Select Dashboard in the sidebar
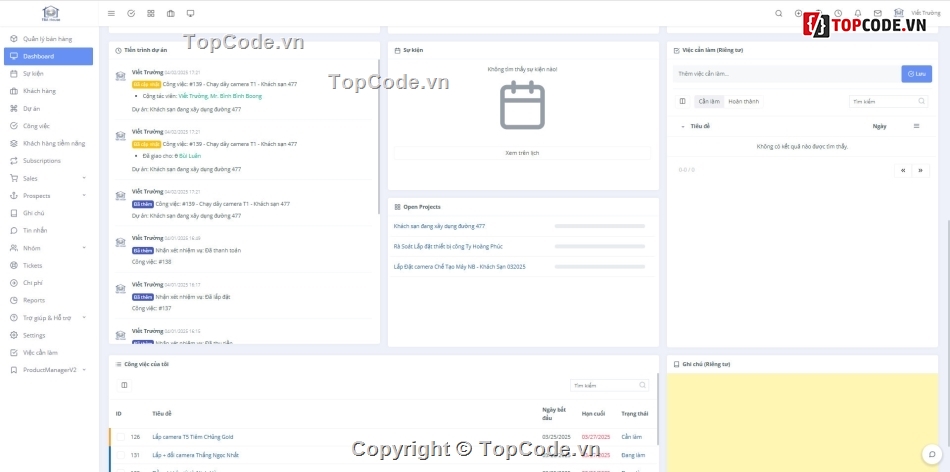This screenshot has width=950, height=472. click(x=48, y=56)
